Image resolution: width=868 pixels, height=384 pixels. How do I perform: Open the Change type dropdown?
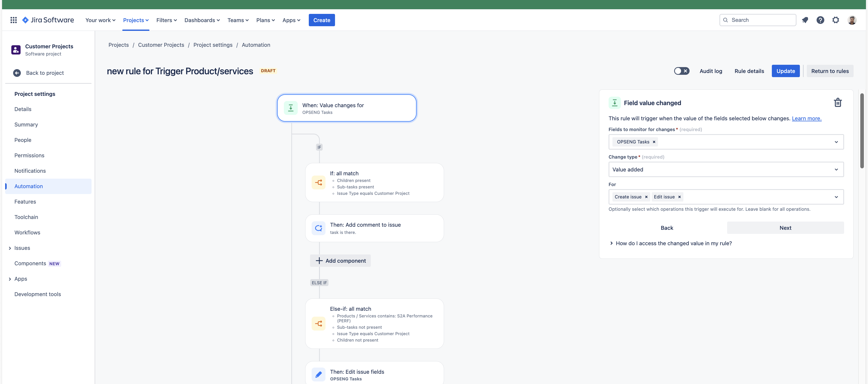[726, 169]
